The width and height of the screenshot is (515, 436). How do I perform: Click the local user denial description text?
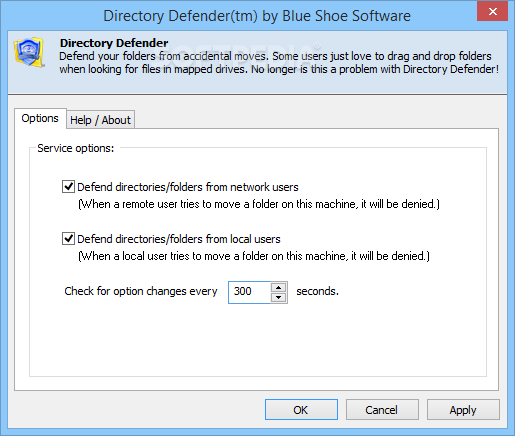click(254, 256)
